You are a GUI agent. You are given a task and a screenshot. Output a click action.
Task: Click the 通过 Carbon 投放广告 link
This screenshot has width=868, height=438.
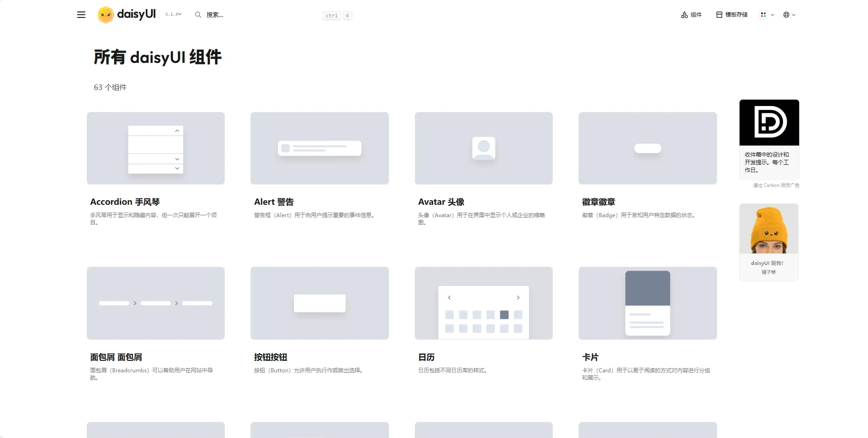[775, 185]
